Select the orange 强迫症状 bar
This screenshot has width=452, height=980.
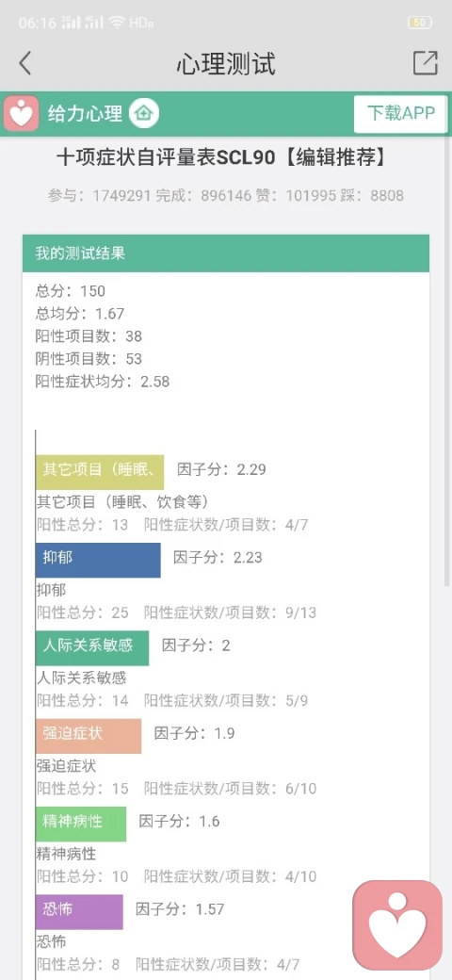point(89,736)
